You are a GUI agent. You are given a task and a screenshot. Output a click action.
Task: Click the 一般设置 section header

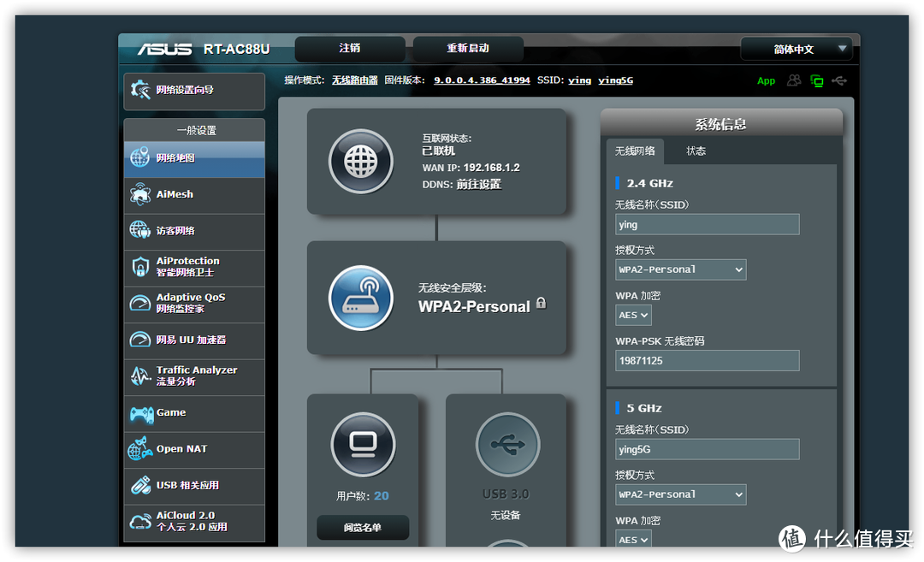pos(196,130)
